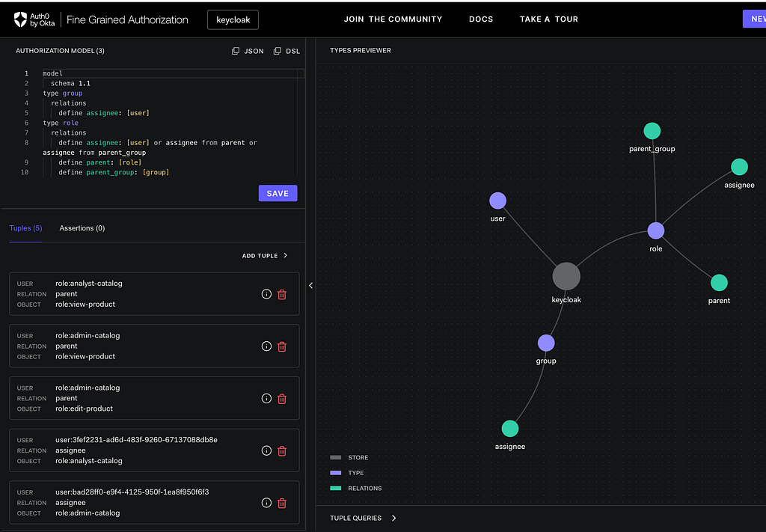Click the New button in header
Screen dimensions: 766x532
[755, 19]
